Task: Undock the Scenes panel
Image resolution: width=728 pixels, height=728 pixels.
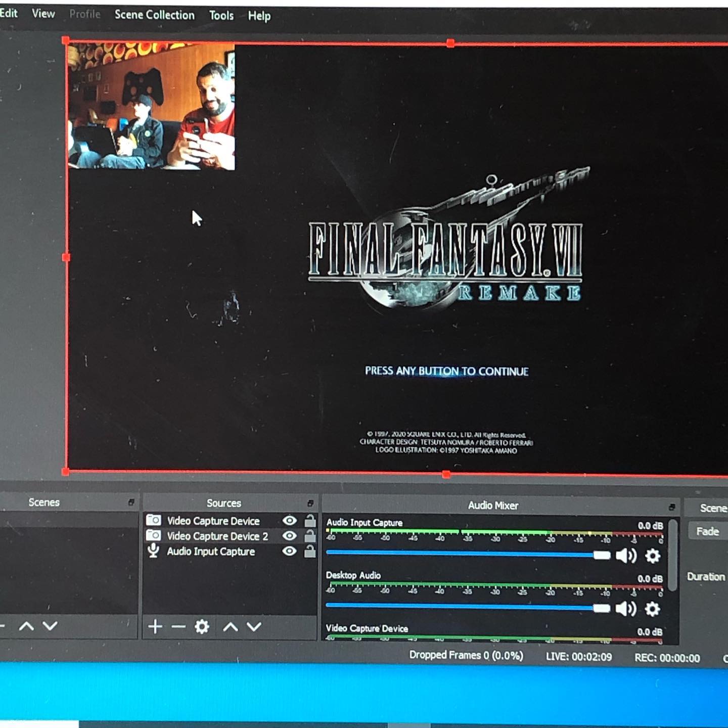Action: 131,502
